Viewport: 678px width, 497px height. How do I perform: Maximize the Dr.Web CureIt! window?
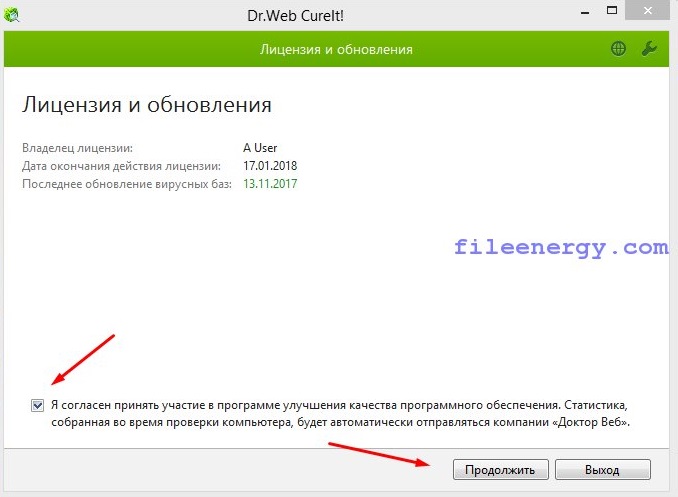[x=612, y=11]
